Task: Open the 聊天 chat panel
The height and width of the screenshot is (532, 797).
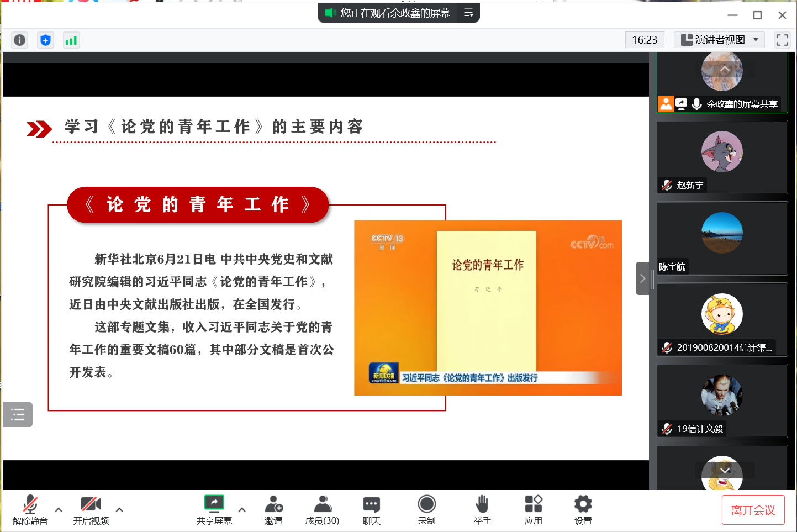Action: [x=371, y=510]
